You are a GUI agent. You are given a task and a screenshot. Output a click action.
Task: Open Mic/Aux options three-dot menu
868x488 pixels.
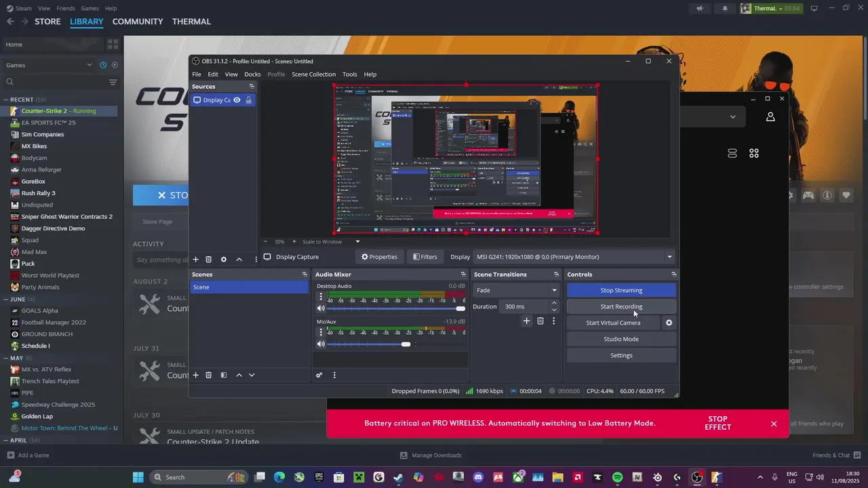[321, 332]
